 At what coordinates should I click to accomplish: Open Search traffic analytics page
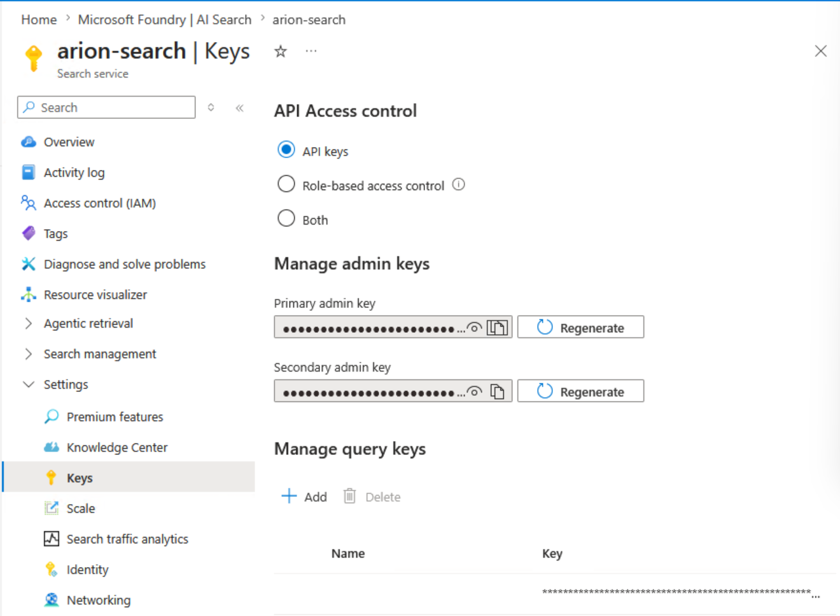pos(128,539)
